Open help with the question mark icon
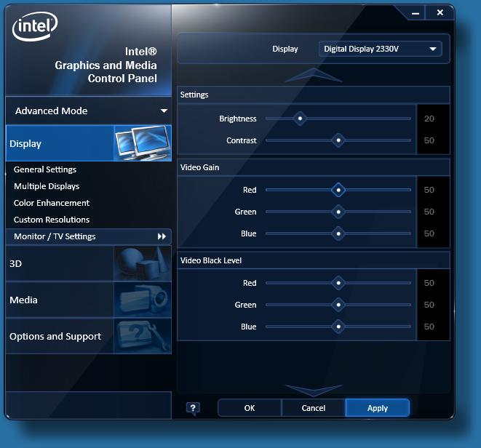This screenshot has width=481, height=448. (x=193, y=409)
